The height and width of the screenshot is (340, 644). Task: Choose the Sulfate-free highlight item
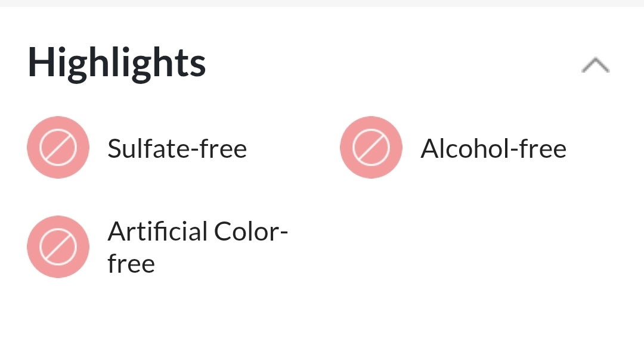[x=177, y=148]
